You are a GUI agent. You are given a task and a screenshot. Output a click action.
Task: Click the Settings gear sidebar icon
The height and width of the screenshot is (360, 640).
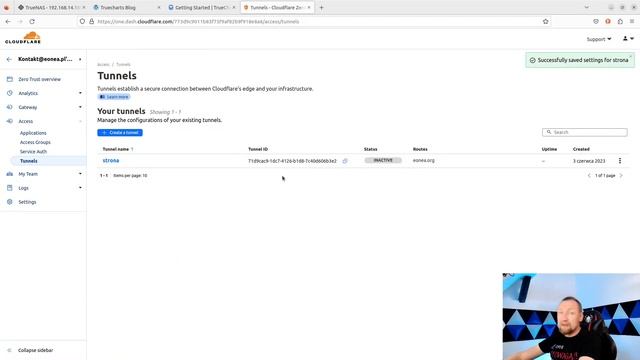pos(10,202)
